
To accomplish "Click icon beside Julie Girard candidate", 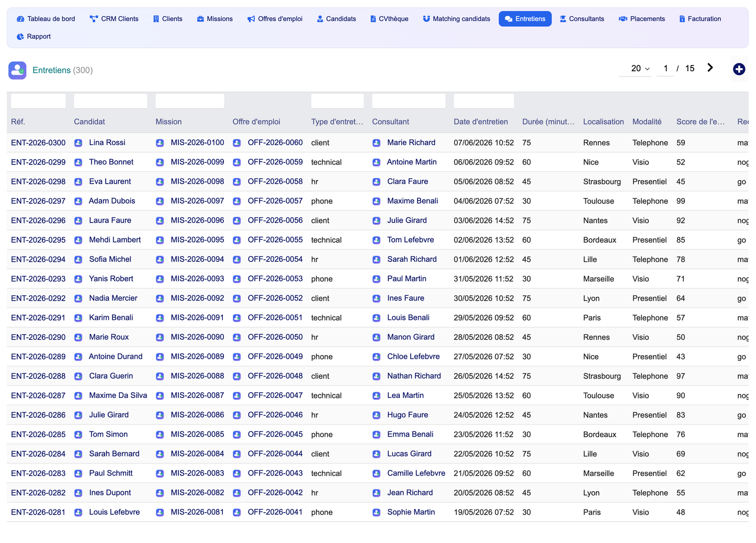I will click(78, 415).
